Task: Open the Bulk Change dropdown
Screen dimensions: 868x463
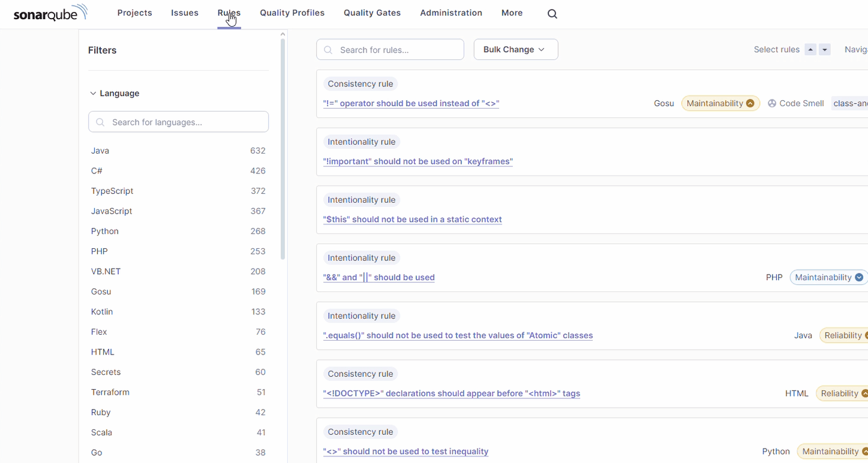Action: [x=515, y=50]
